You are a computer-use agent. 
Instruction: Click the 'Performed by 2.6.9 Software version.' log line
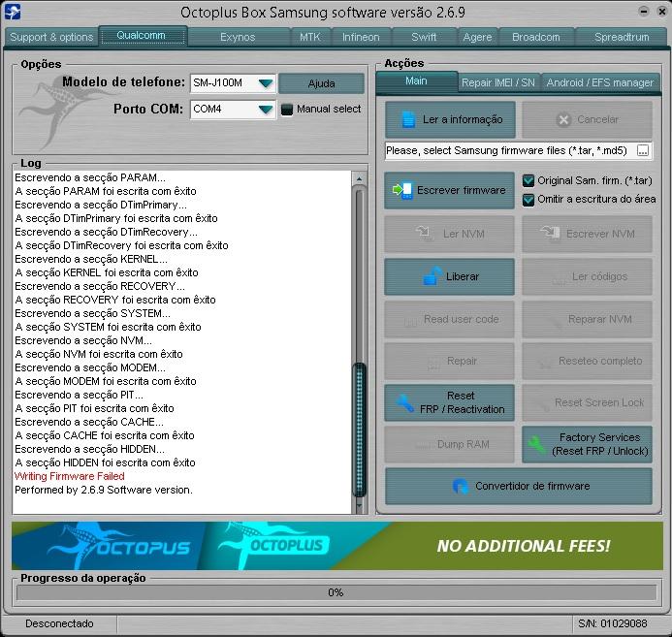104,490
